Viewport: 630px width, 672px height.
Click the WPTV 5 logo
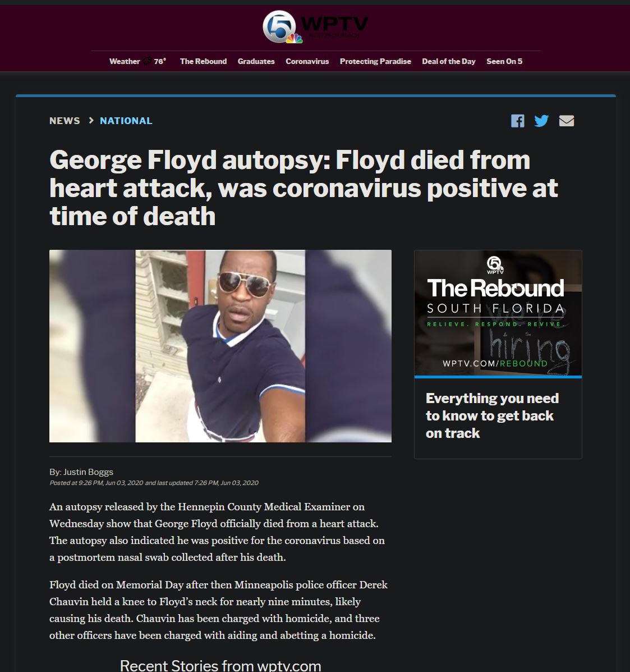[315, 26]
